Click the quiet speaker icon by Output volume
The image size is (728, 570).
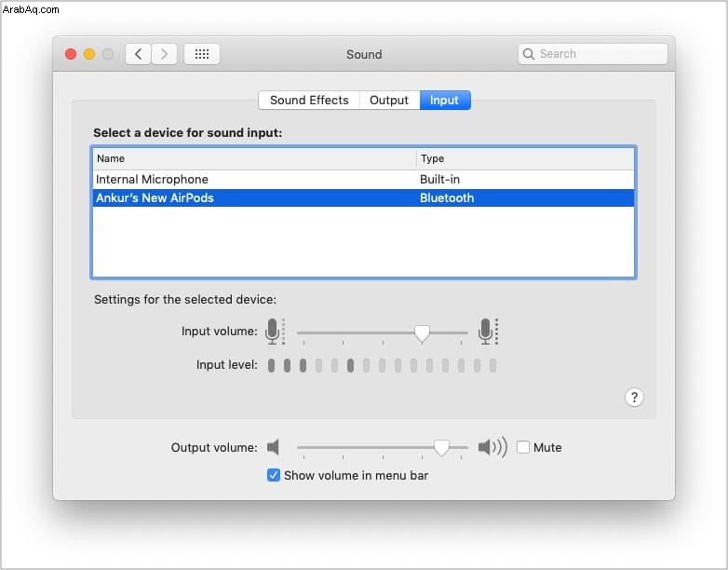(273, 447)
